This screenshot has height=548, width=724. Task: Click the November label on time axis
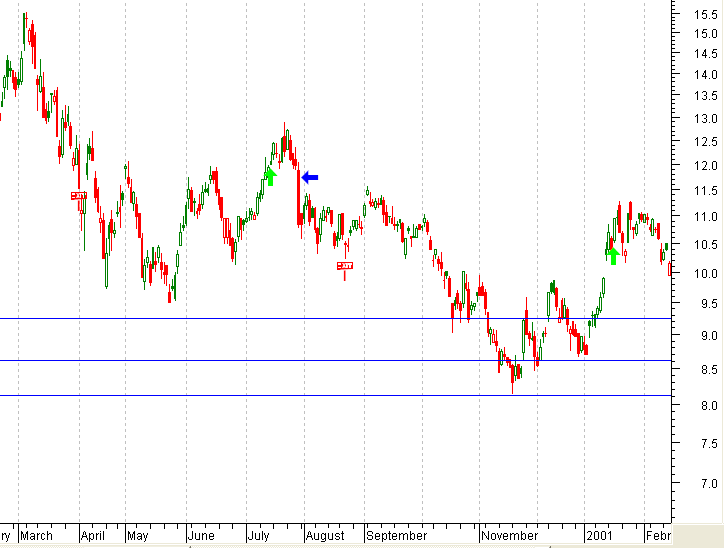tap(510, 536)
